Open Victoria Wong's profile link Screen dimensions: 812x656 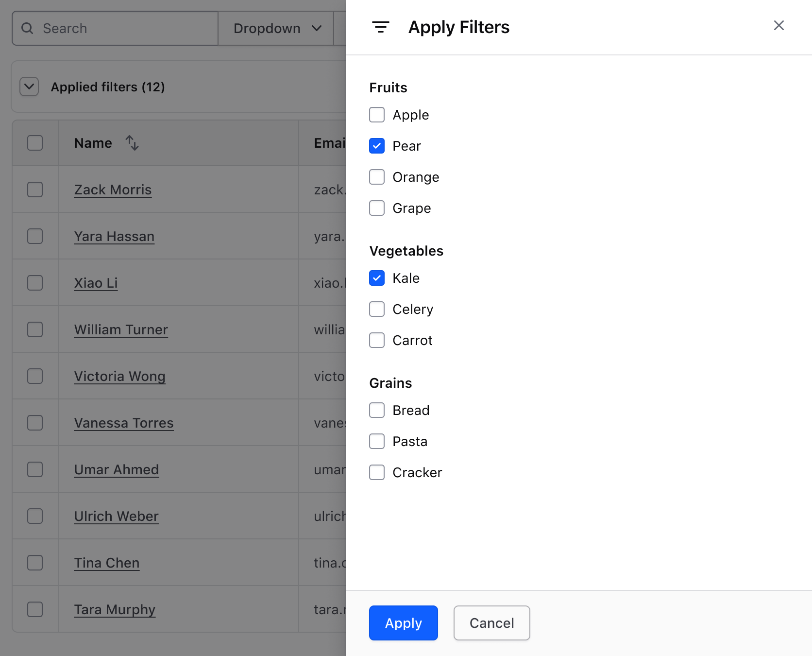click(119, 376)
